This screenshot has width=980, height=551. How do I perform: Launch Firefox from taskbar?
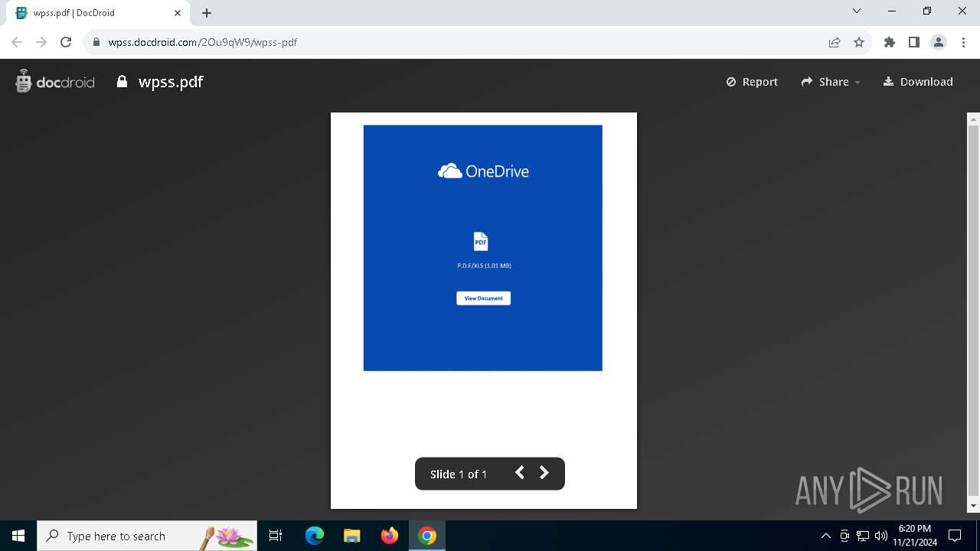(390, 536)
